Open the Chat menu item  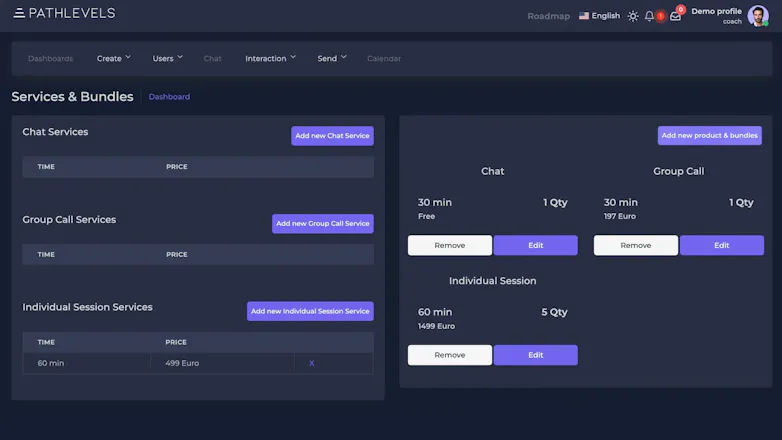point(212,58)
